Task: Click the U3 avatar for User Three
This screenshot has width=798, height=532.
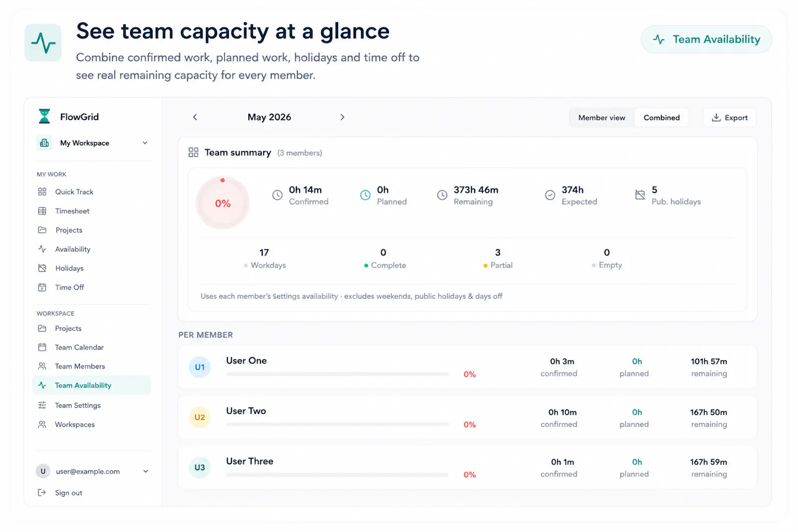Action: tap(199, 467)
